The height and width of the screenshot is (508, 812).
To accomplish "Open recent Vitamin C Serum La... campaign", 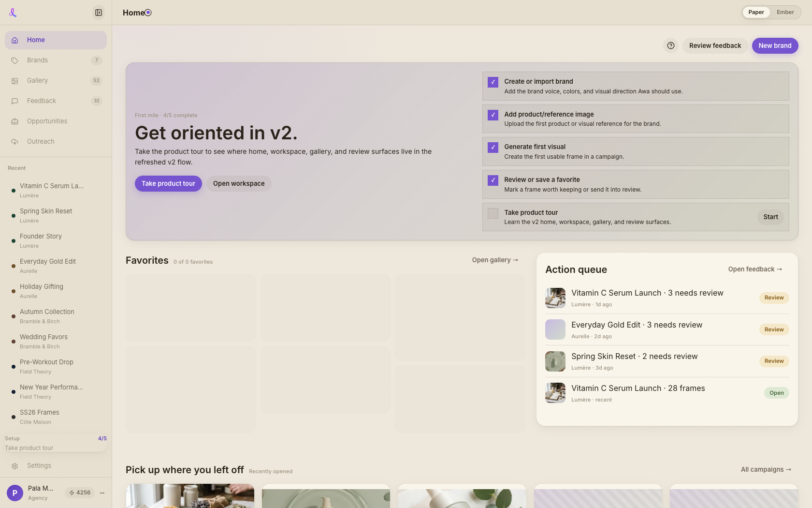I will click(x=56, y=191).
